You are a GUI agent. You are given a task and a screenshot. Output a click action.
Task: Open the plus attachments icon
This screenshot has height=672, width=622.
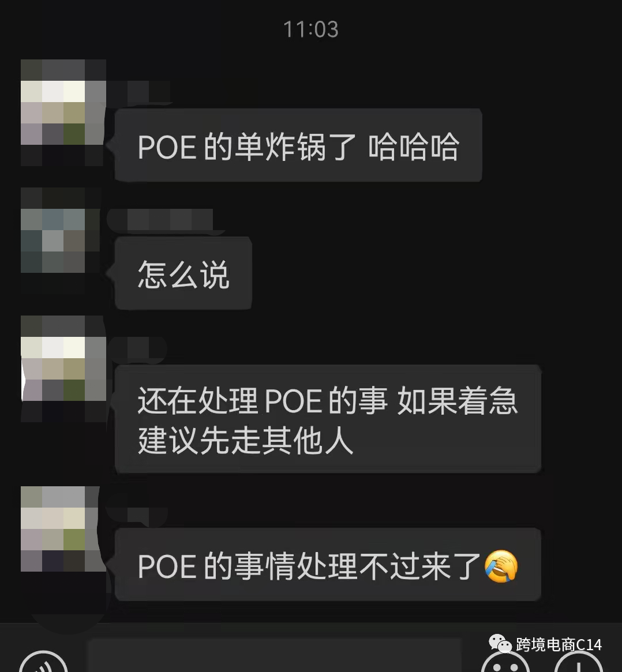click(x=579, y=663)
